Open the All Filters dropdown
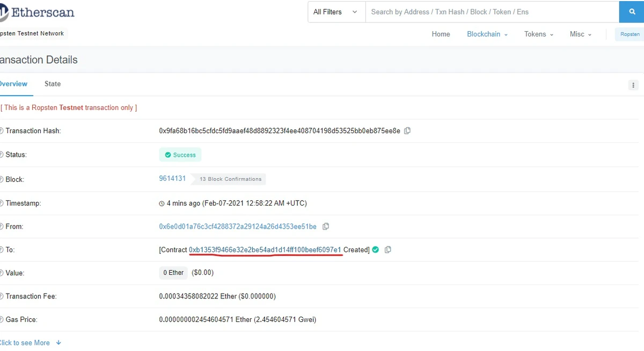The width and height of the screenshot is (644, 351). [336, 12]
